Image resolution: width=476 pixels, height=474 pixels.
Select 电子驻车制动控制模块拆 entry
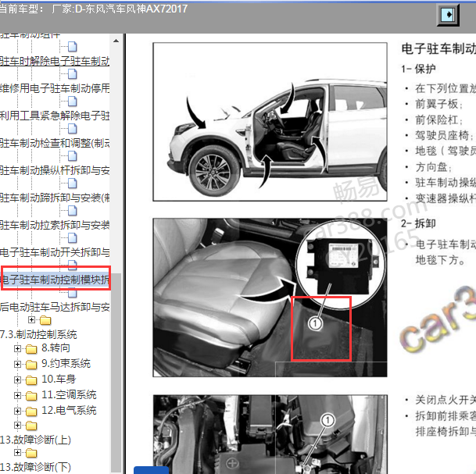click(x=56, y=280)
